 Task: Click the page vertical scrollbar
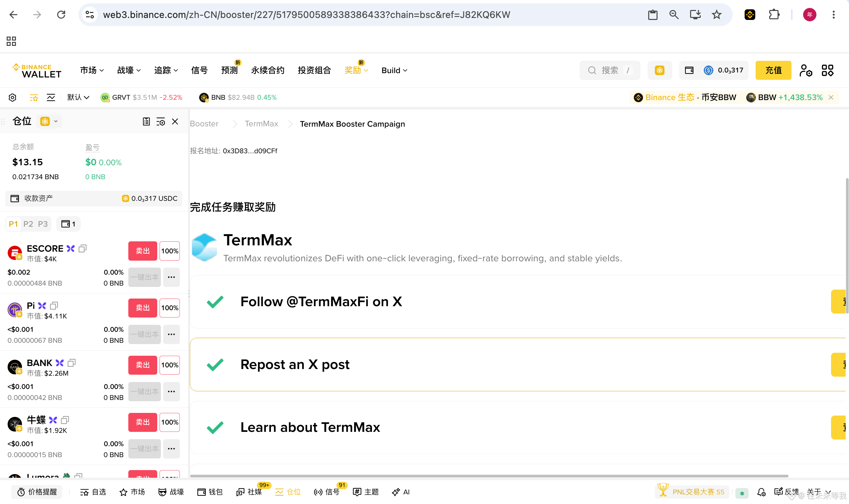pyautogui.click(x=847, y=246)
